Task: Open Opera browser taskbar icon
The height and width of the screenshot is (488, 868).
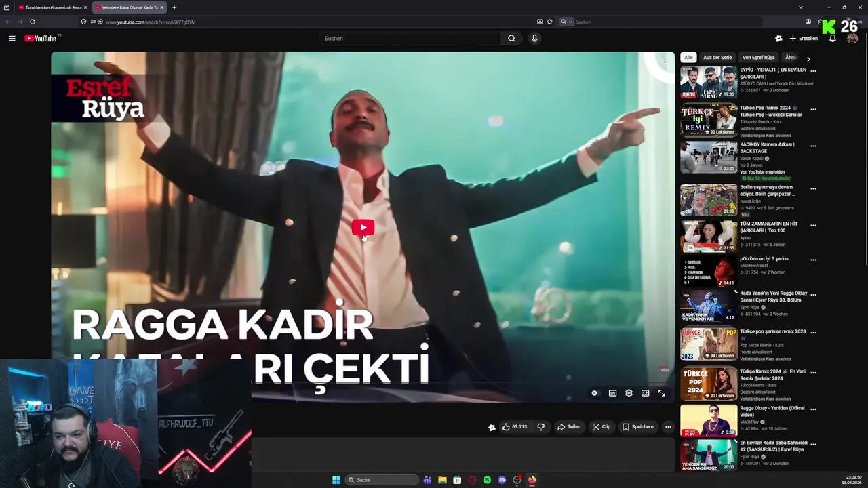Action: click(472, 480)
